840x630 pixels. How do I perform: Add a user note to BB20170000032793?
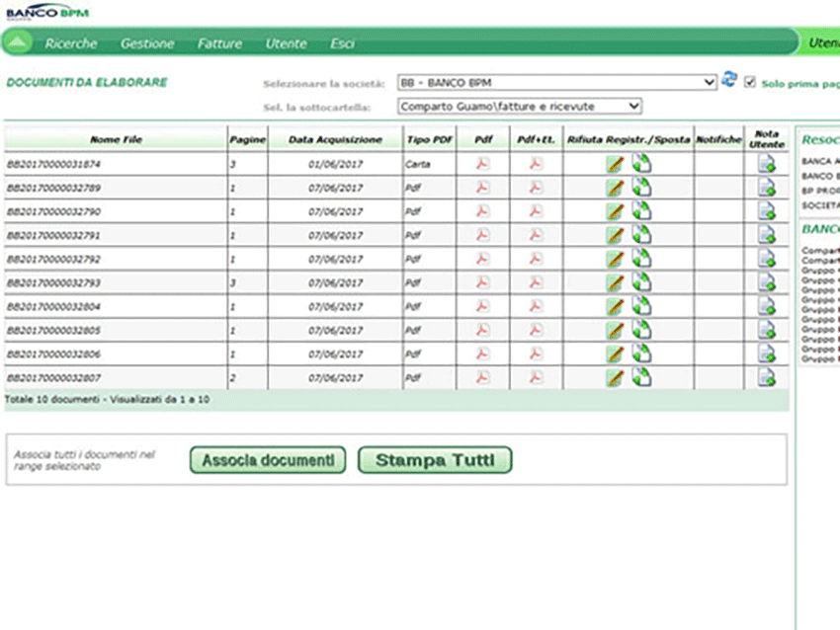(766, 282)
